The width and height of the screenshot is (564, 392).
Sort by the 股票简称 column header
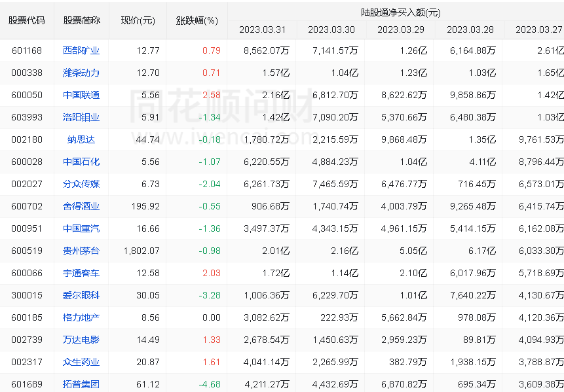click(82, 20)
